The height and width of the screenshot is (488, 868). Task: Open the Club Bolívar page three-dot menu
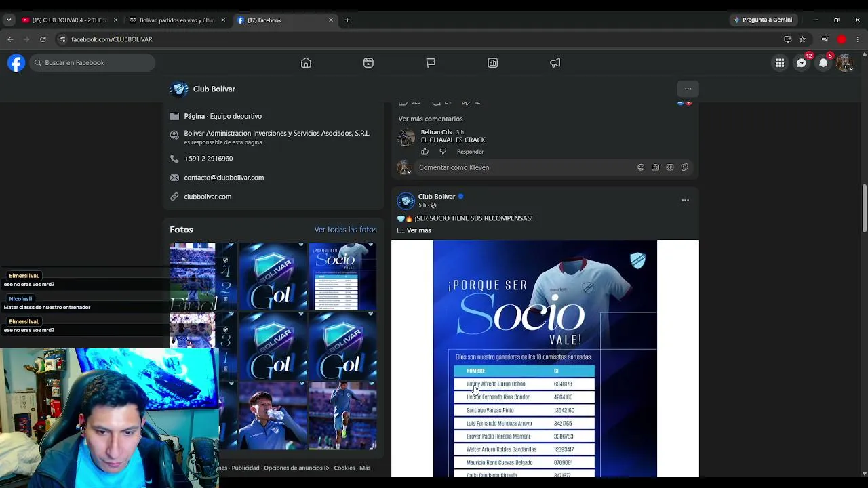click(x=688, y=89)
